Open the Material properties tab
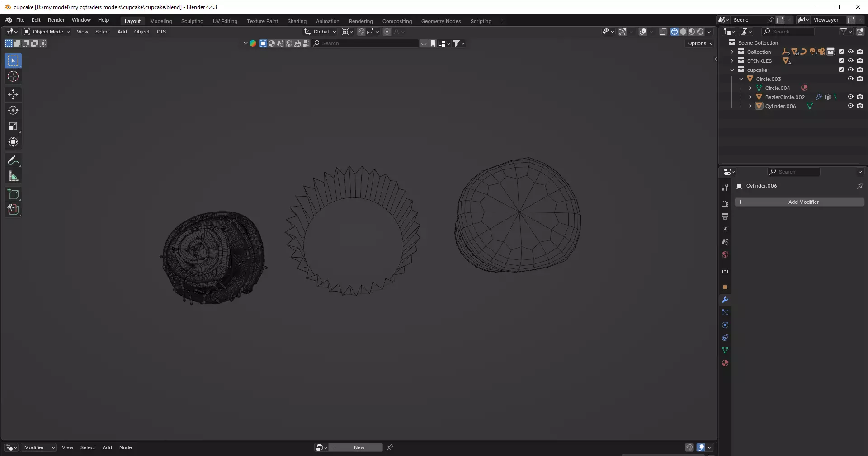Viewport: 868px width, 456px height. click(x=725, y=363)
